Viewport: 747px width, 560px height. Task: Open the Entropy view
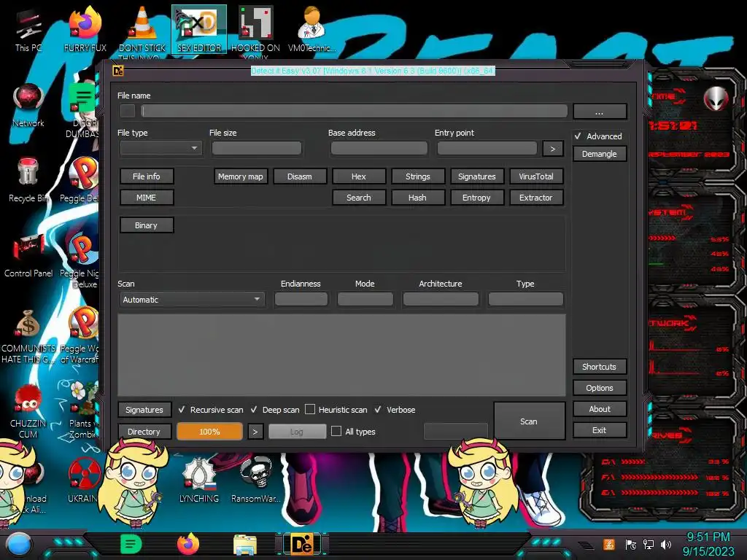click(477, 198)
